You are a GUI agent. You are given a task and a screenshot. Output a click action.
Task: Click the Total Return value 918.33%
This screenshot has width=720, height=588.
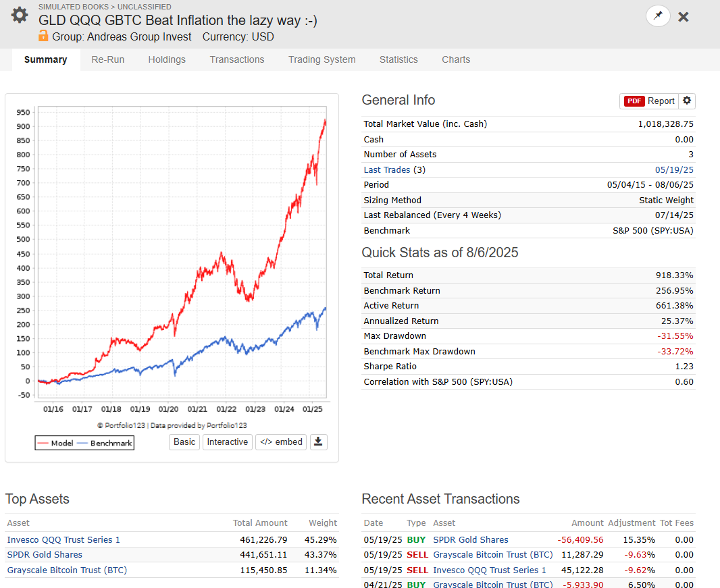tap(674, 275)
